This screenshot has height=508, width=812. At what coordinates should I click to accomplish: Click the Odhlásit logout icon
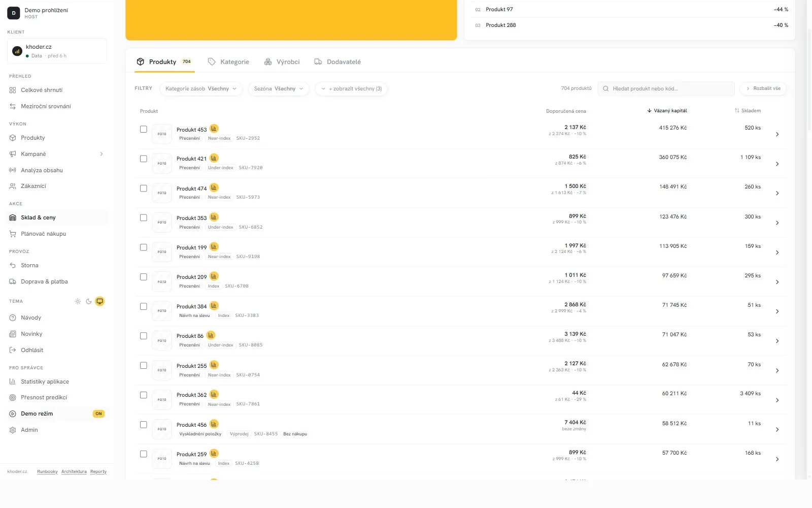pyautogui.click(x=13, y=350)
